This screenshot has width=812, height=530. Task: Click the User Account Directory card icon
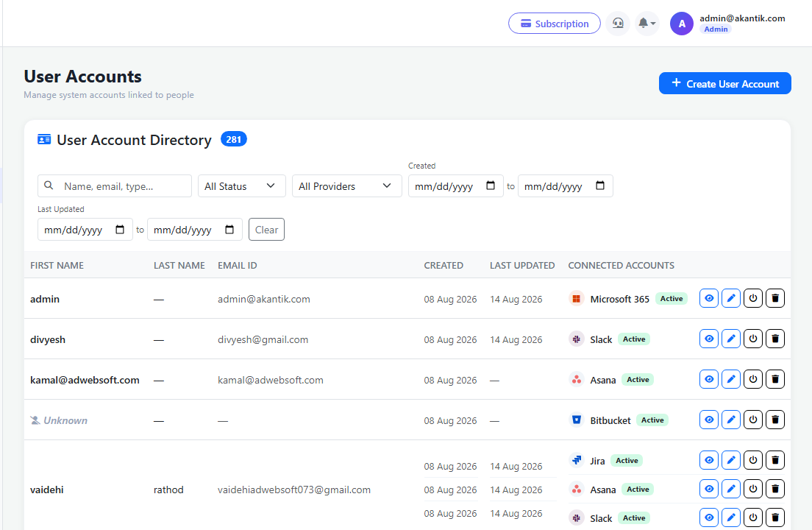click(x=44, y=139)
